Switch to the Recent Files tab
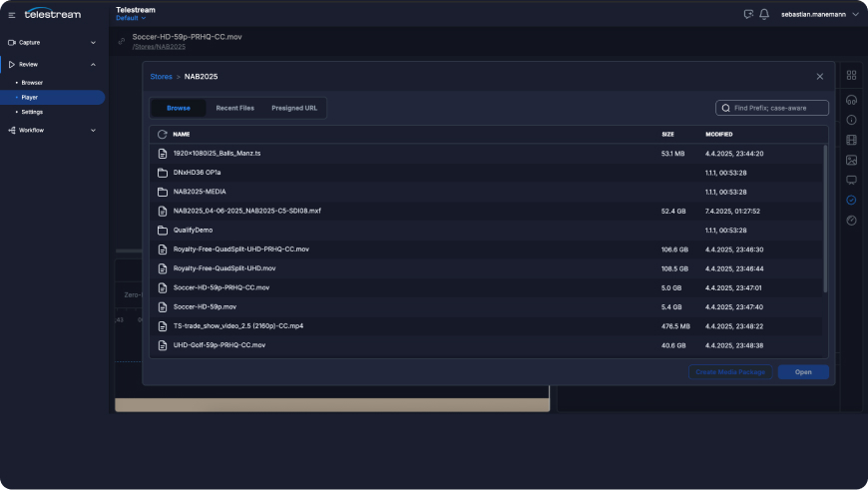Viewport: 868px width, 490px height. [234, 108]
